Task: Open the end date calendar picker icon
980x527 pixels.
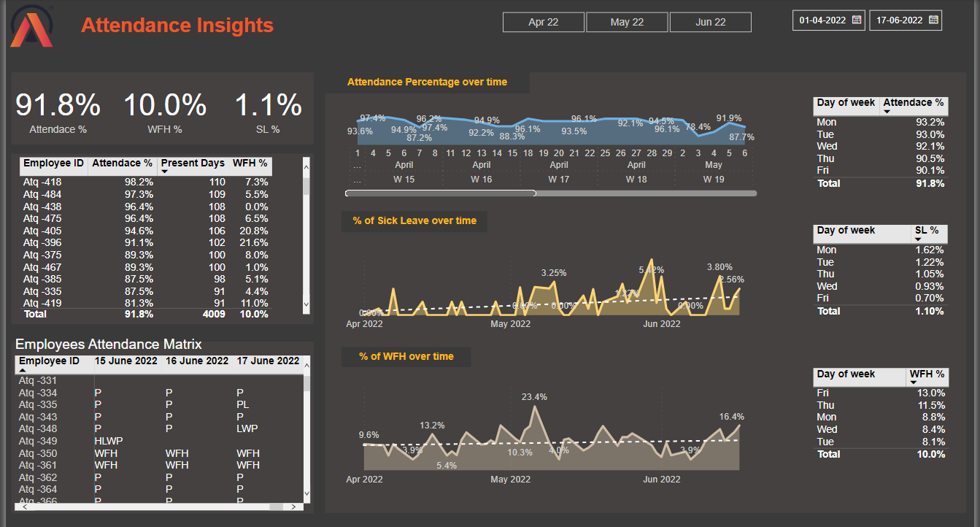Action: pos(933,20)
